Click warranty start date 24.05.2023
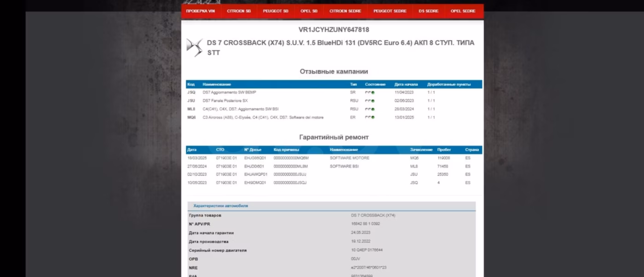The width and height of the screenshot is (644, 277). [x=361, y=233]
